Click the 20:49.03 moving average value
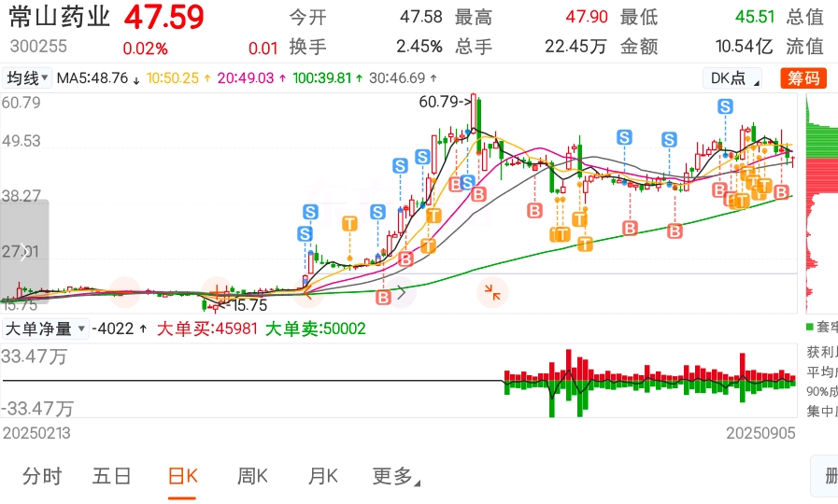The image size is (838, 504). 251,78
